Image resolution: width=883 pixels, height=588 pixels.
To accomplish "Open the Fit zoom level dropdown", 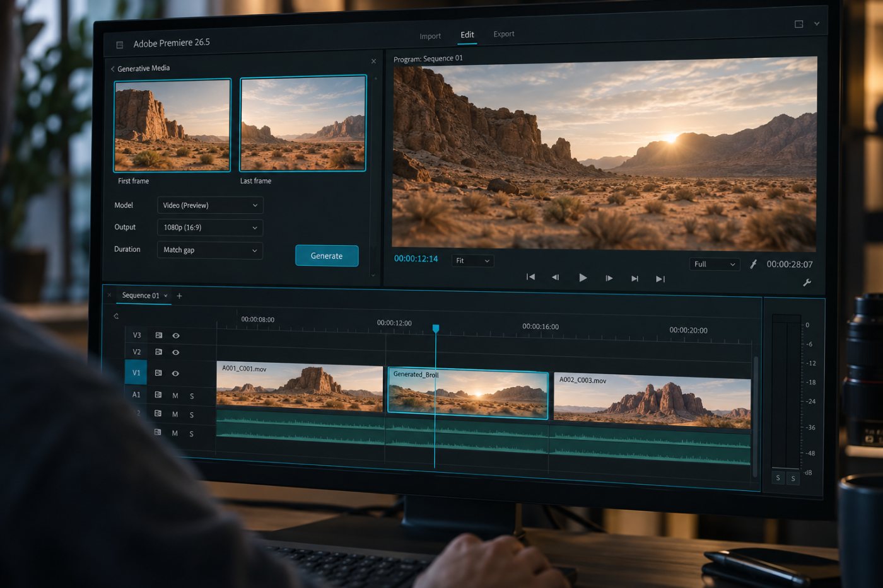I will pyautogui.click(x=472, y=261).
